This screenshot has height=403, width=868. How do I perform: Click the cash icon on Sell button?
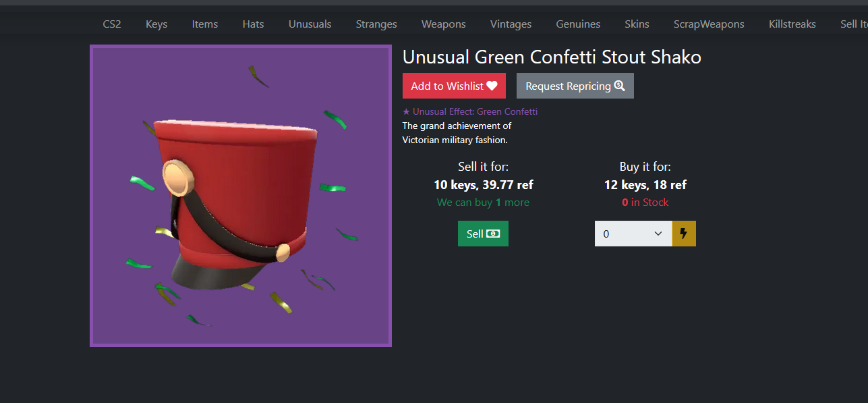(x=493, y=234)
